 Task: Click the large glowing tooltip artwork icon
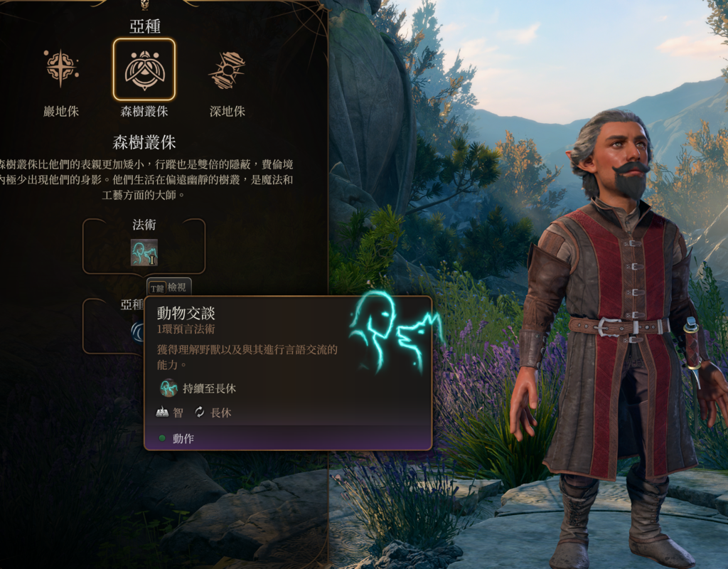click(x=394, y=331)
